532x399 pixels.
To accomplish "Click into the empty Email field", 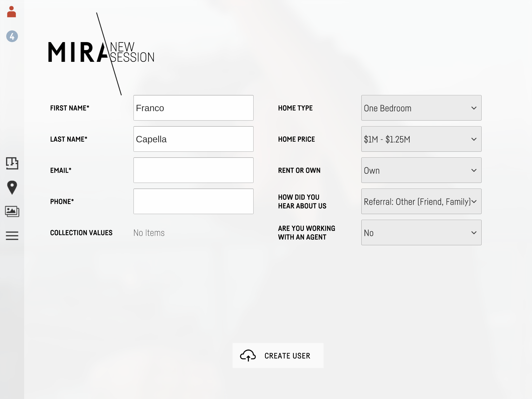I will pos(194,170).
